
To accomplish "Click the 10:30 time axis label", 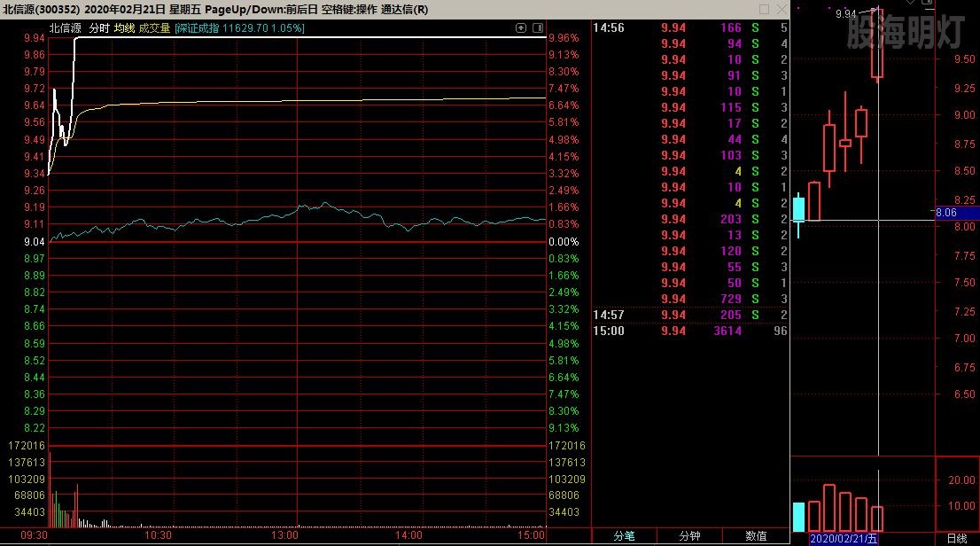I will point(158,535).
